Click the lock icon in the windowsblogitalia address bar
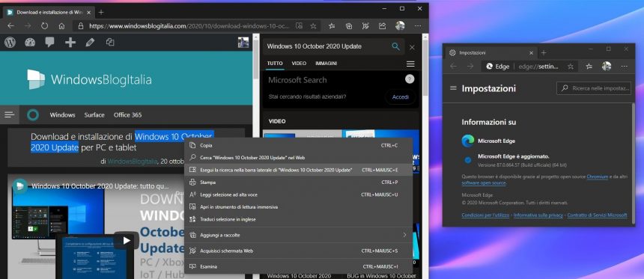 pyautogui.click(x=81, y=26)
